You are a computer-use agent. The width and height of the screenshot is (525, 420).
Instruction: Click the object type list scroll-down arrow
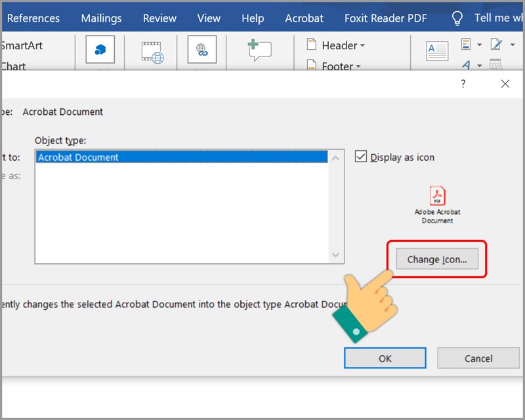pos(335,255)
